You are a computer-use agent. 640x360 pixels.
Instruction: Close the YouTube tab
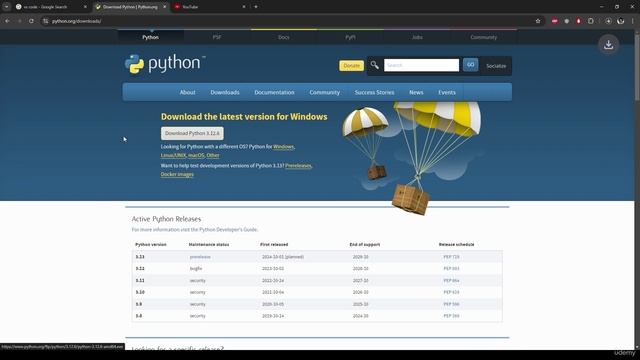(244, 7)
